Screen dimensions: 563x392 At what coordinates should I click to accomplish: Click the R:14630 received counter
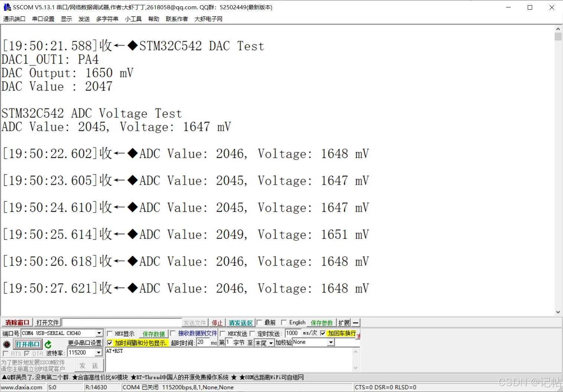coord(96,387)
